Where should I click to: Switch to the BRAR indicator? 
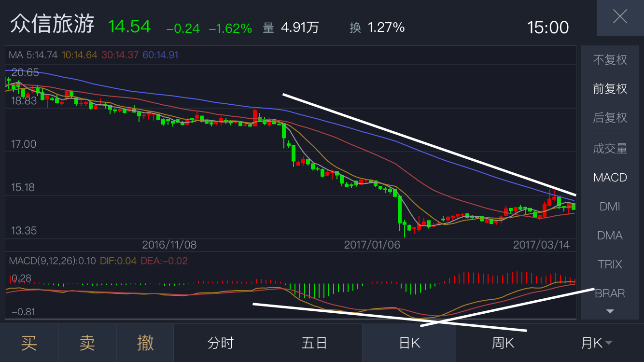610,293
